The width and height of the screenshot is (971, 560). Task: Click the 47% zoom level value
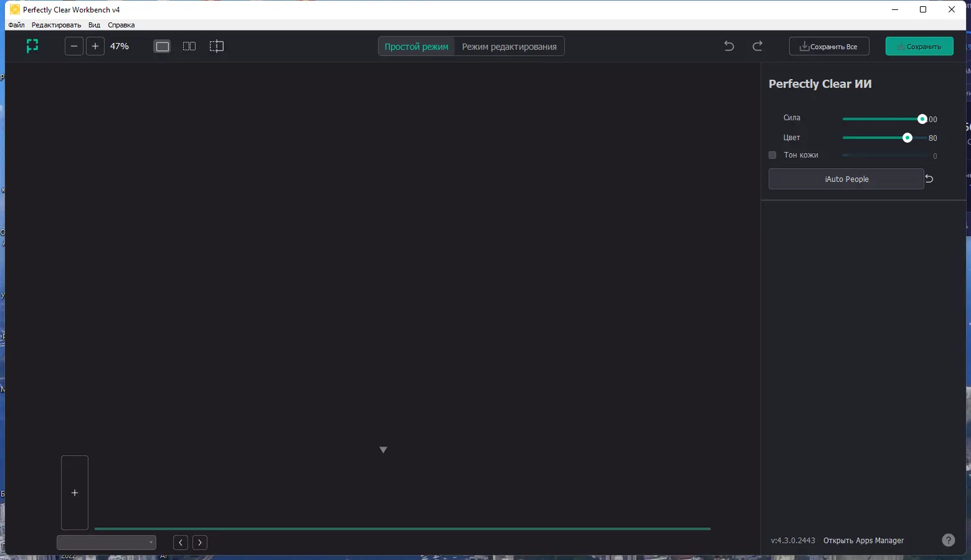pos(120,46)
